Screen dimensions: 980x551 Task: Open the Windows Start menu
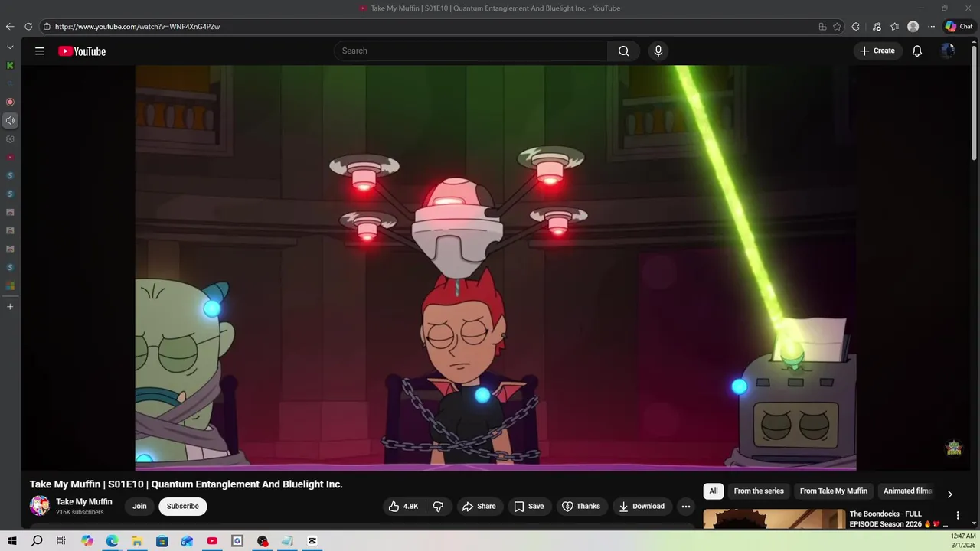pyautogui.click(x=11, y=540)
